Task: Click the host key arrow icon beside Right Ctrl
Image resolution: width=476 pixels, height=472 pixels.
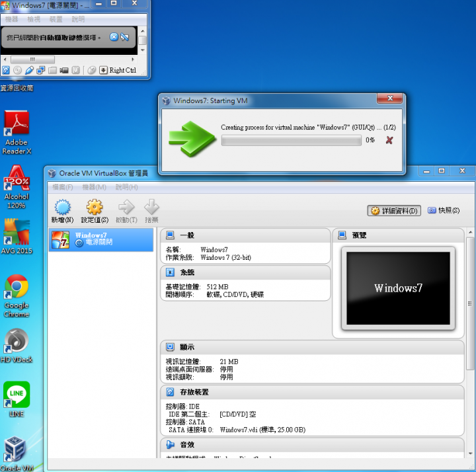Action: (103, 71)
